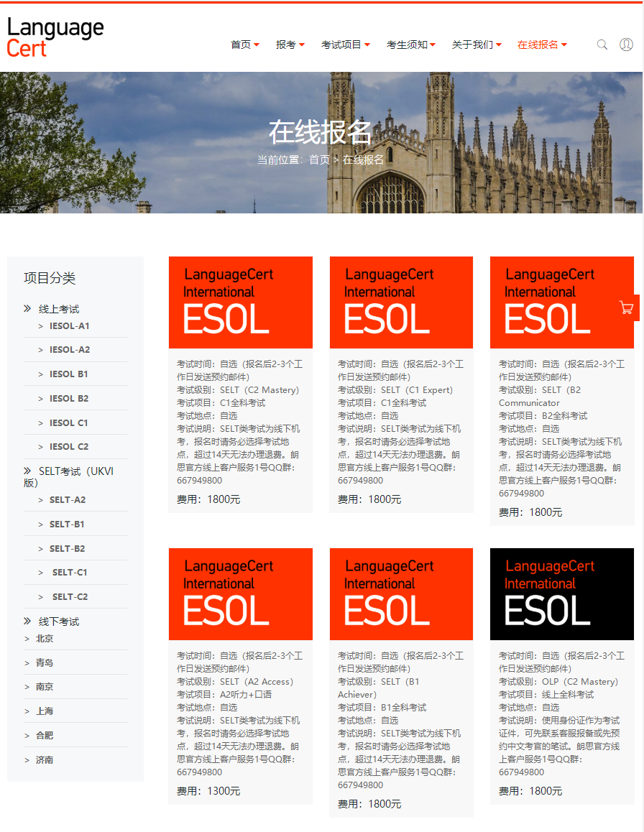The image size is (644, 832).
Task: Click 在线报名 in the breadcrumb
Action: (363, 160)
